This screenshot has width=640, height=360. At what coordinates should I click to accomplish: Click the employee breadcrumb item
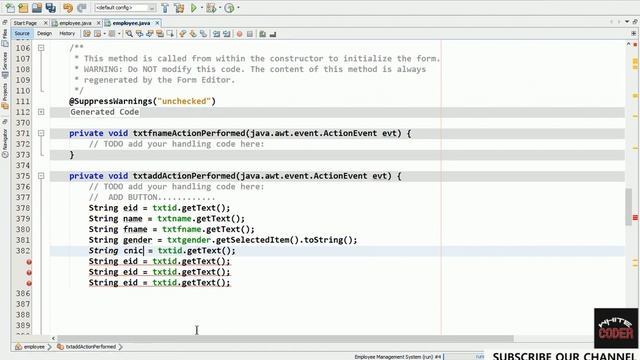(30, 347)
